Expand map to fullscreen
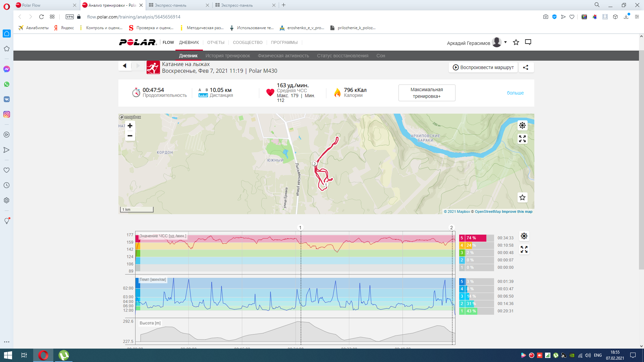Image resolution: width=644 pixels, height=362 pixels. (x=522, y=139)
